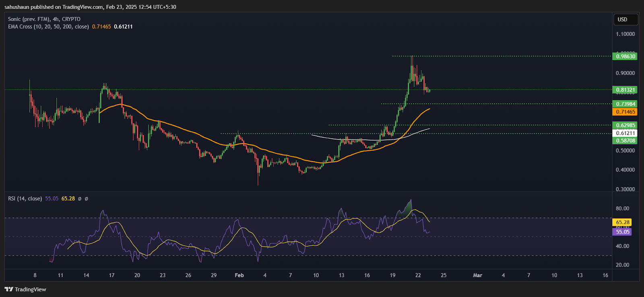Click the orange 0.71465 price axis label
The height and width of the screenshot is (297, 644).
click(625, 112)
